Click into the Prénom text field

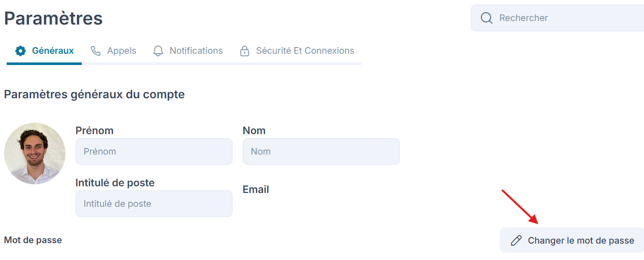(154, 151)
